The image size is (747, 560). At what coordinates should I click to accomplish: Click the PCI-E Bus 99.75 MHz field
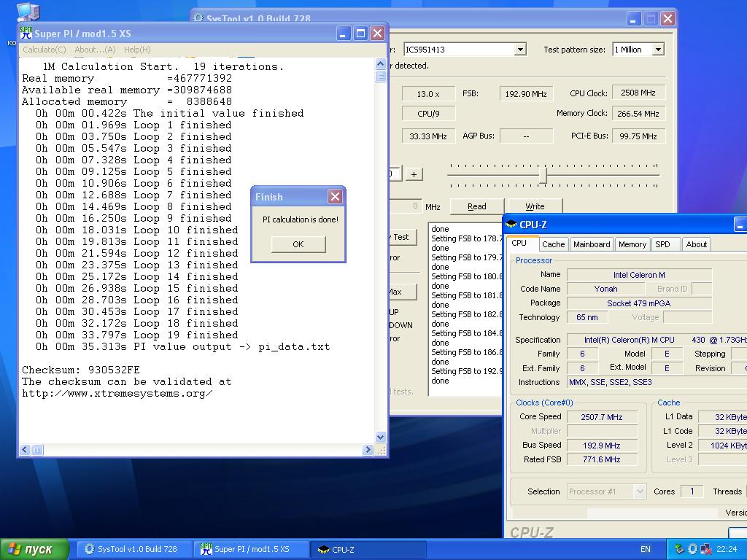(x=638, y=136)
